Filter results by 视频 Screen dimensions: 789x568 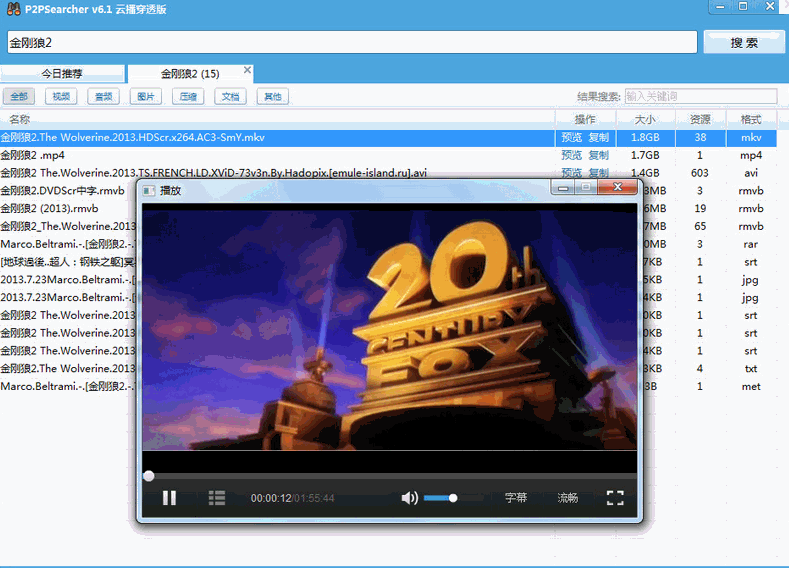click(61, 96)
